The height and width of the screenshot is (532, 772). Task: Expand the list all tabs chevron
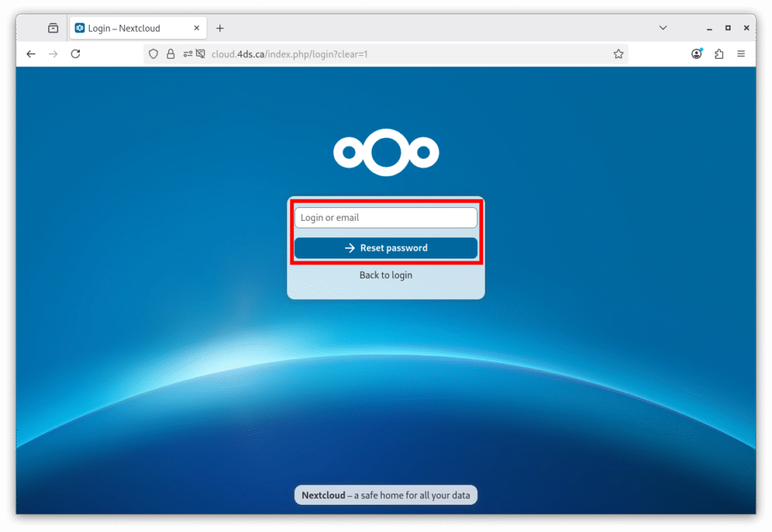(x=663, y=28)
